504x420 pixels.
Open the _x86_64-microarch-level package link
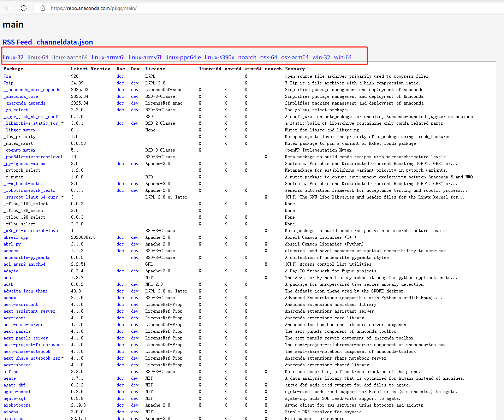32,231
